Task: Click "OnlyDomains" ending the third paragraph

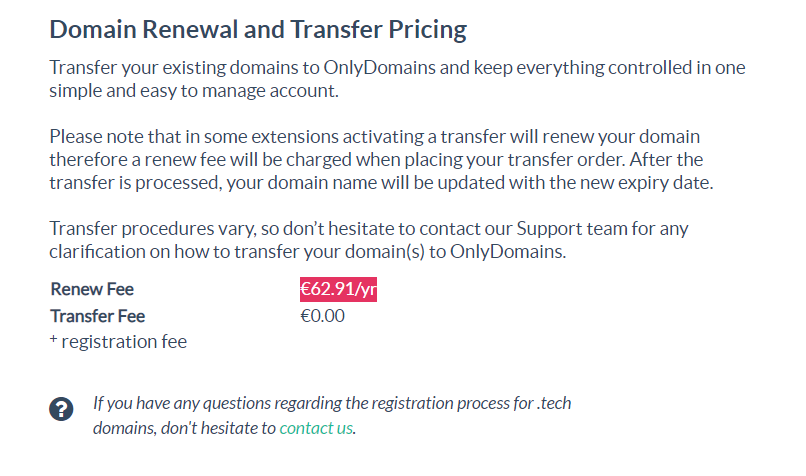Action: pyautogui.click(x=508, y=251)
